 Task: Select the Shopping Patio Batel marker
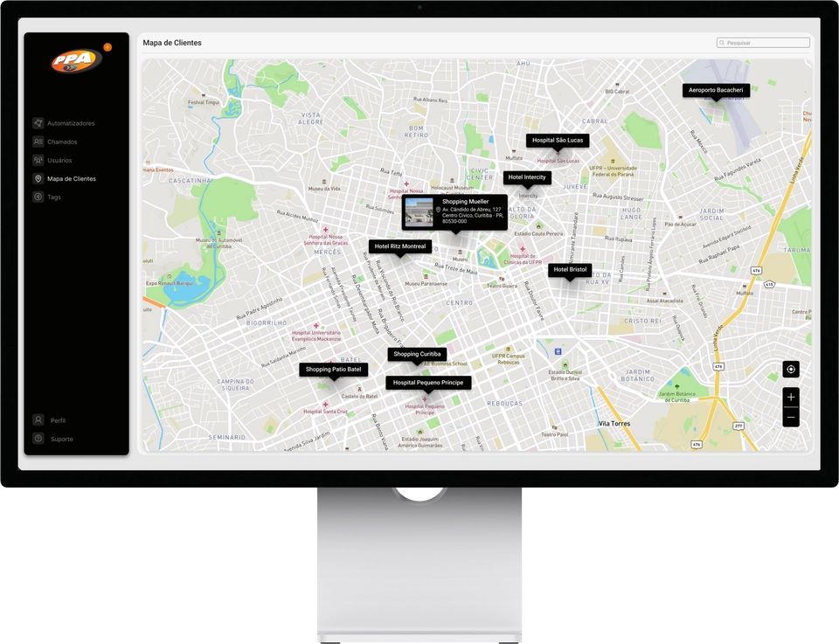333,369
